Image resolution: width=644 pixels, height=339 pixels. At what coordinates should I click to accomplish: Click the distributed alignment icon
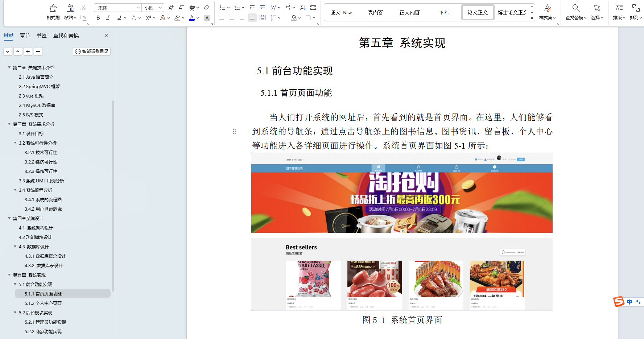(263, 18)
